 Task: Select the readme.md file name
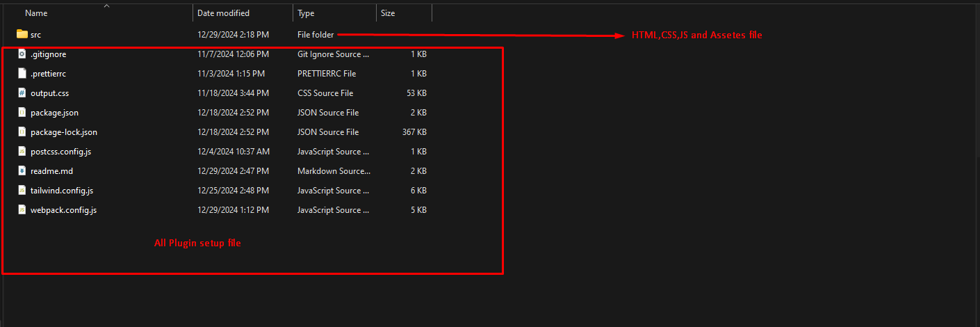pyautogui.click(x=51, y=170)
